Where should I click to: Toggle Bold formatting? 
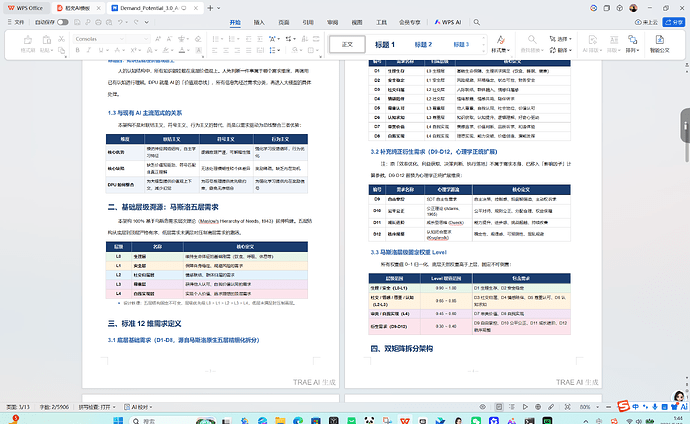[x=77, y=50]
